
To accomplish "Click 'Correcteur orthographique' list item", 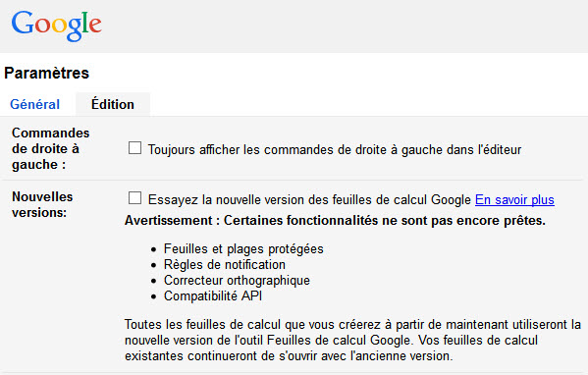I will [x=237, y=281].
